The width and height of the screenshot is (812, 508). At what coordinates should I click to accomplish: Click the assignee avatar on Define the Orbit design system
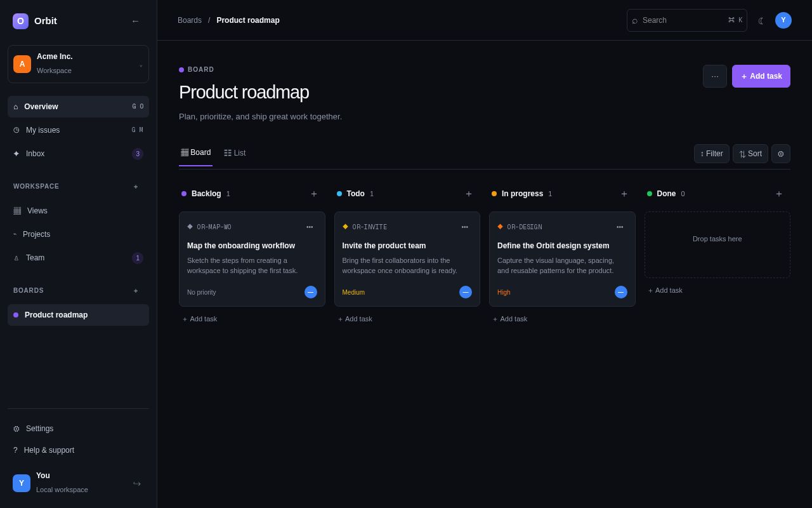(621, 292)
